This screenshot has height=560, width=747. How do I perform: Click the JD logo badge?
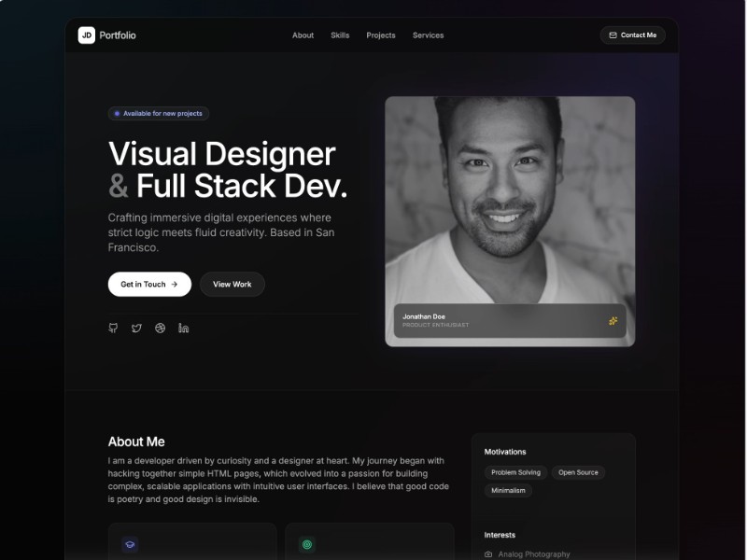[x=86, y=35]
